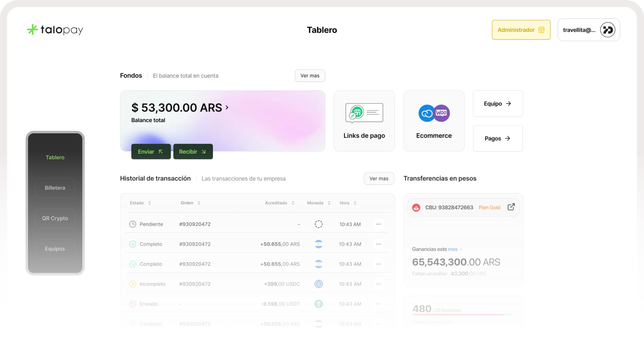Image resolution: width=644 pixels, height=361 pixels.
Task: Click the Administrador button
Action: (x=521, y=30)
